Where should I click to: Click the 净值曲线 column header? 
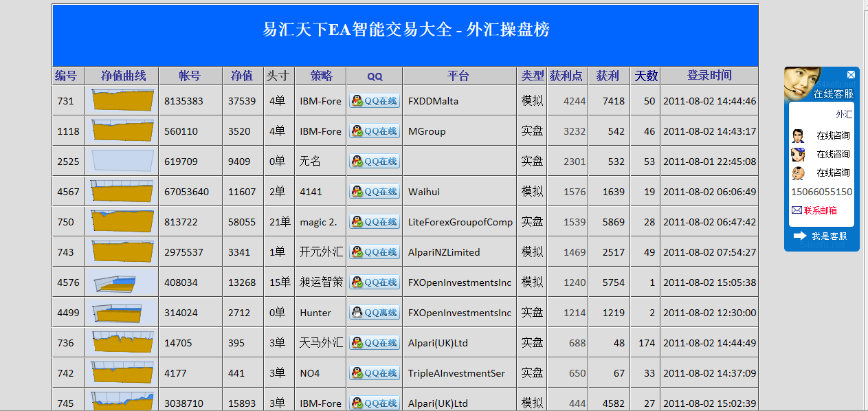[124, 76]
